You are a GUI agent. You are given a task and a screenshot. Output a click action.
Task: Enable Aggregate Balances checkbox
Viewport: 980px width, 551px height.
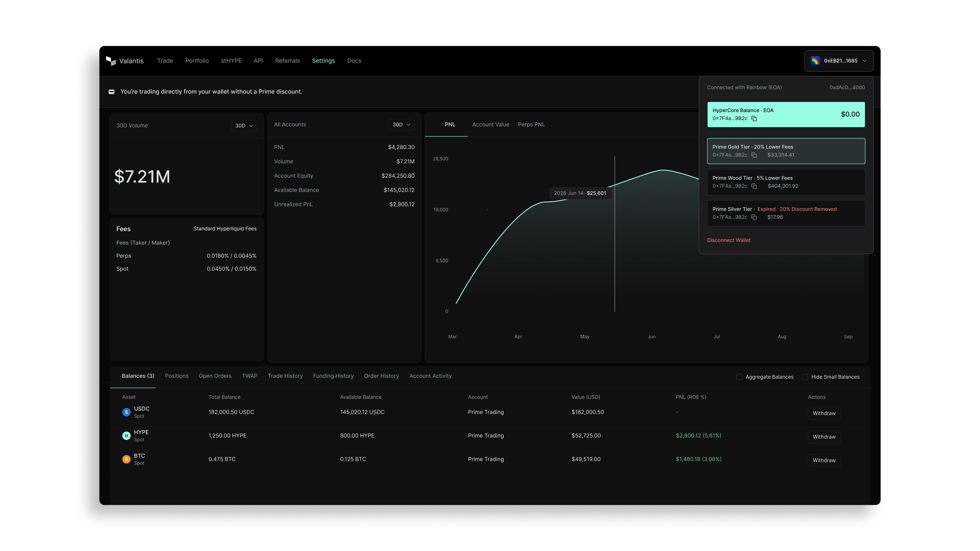tap(739, 377)
